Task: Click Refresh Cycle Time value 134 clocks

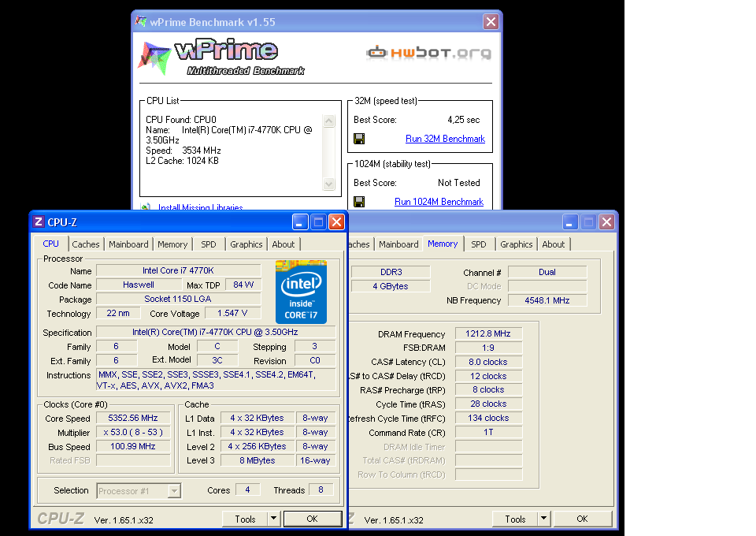Action: pos(488,419)
